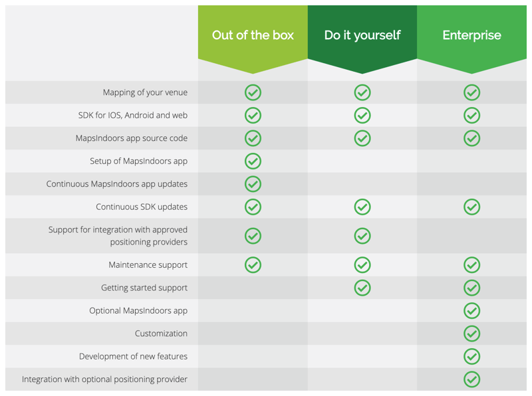Select the Out of the box plan header
The width and height of the screenshot is (532, 396).
[253, 35]
